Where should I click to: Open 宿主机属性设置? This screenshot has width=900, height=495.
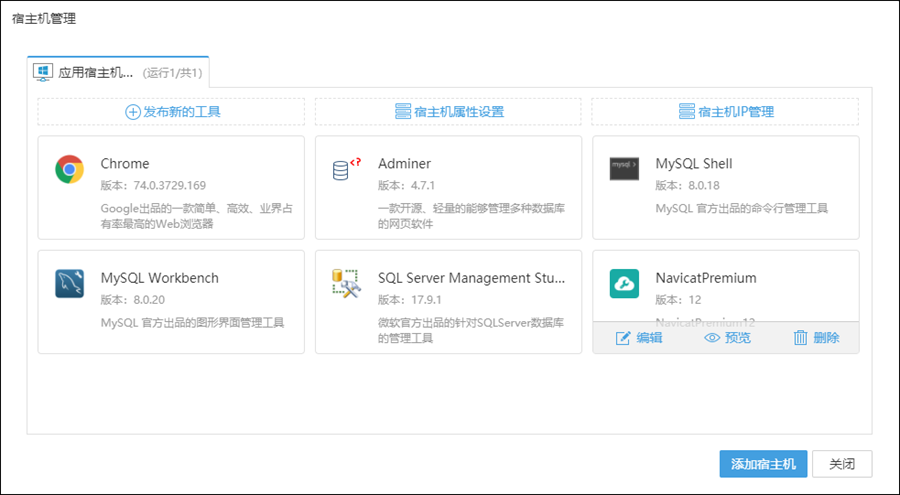[x=448, y=112]
